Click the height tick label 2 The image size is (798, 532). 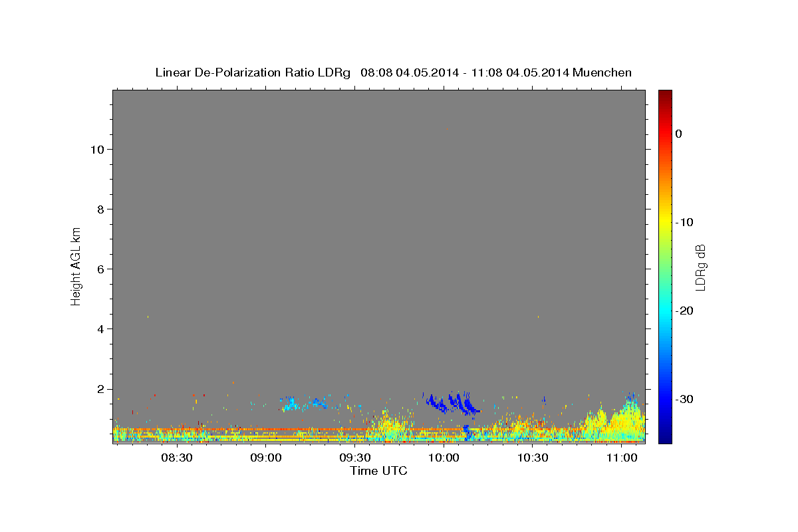point(100,389)
